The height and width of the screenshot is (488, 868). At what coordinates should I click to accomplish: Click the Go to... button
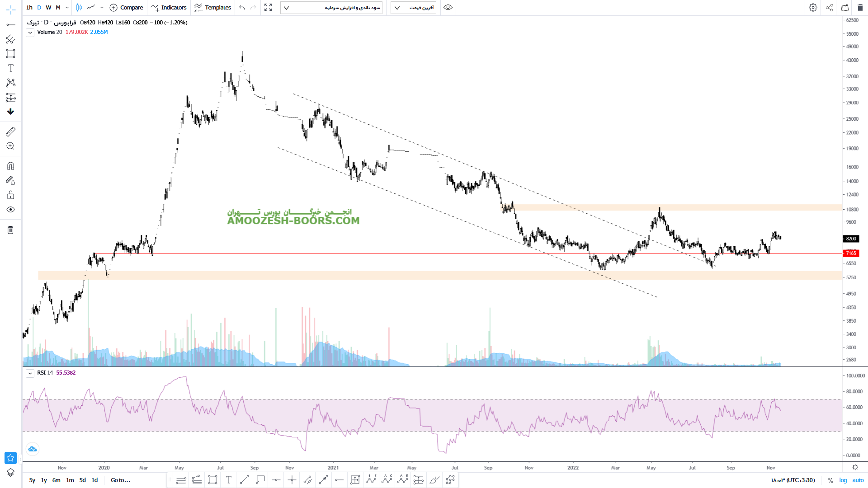click(x=120, y=480)
